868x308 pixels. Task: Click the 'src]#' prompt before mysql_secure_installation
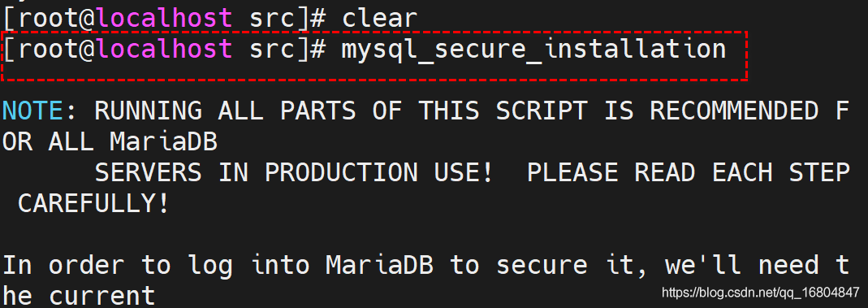point(287,50)
